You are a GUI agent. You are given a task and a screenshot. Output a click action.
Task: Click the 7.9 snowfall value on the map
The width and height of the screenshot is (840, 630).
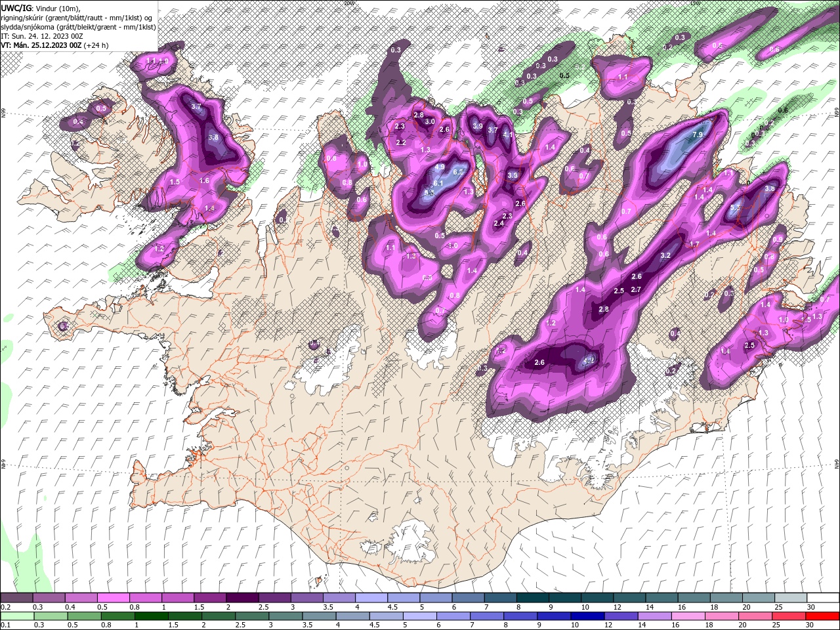click(698, 135)
